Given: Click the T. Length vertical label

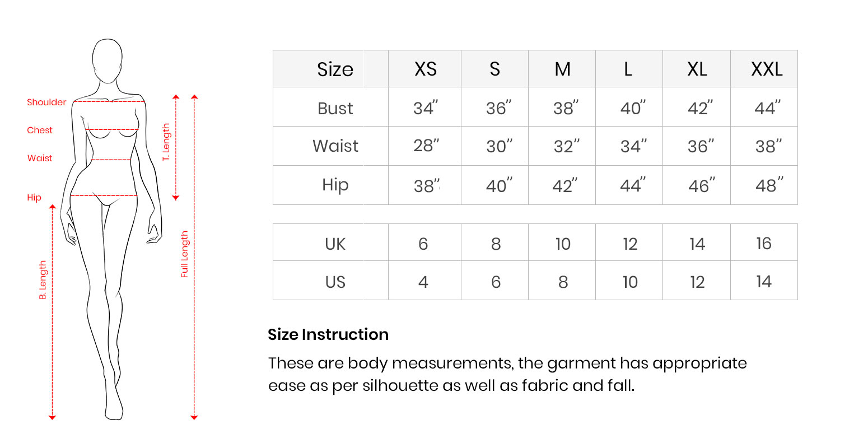Looking at the screenshot, I should pyautogui.click(x=166, y=143).
